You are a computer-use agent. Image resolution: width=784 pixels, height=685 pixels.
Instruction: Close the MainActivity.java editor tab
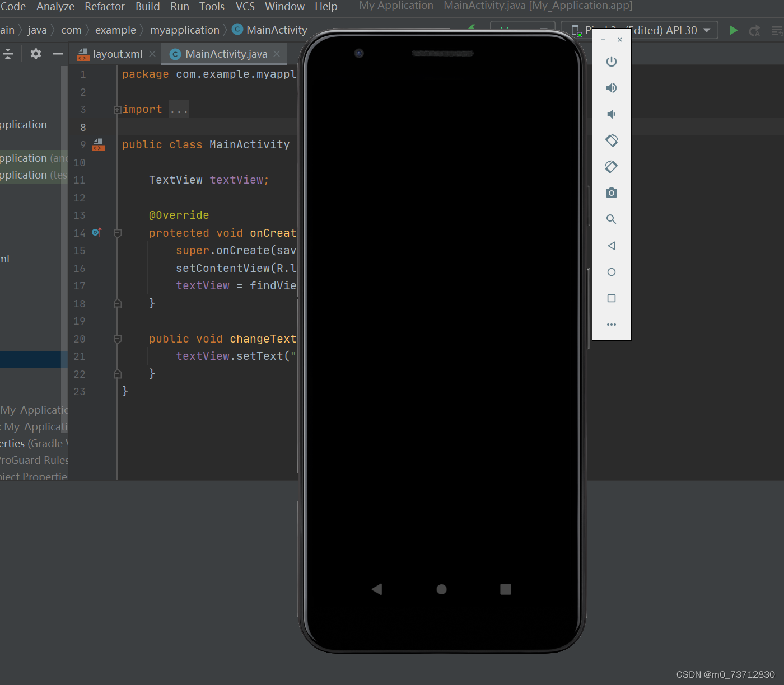point(277,54)
